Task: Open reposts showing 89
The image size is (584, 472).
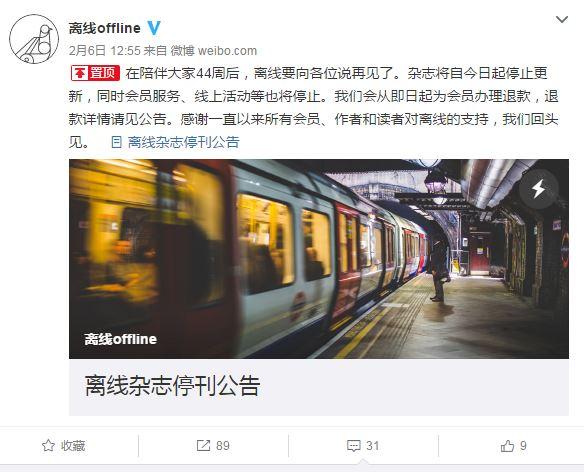Action: click(x=213, y=446)
